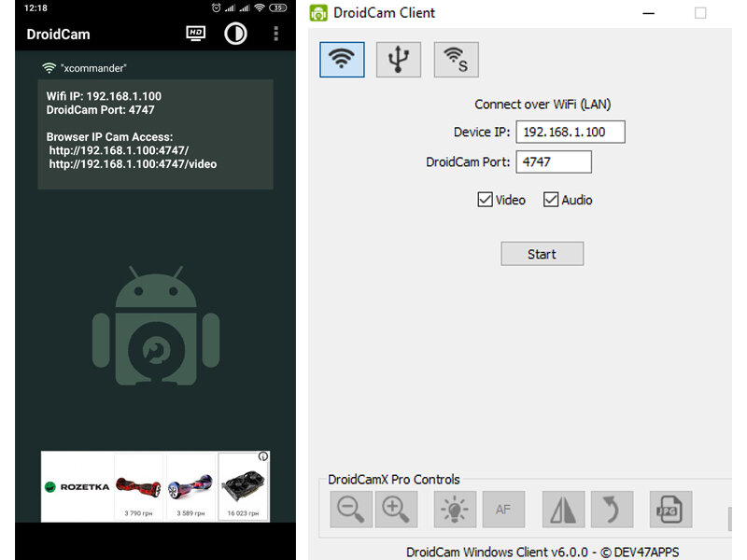Tap the http://192.168.1.100:4747/ URL text
747x560 pixels.
120,150
